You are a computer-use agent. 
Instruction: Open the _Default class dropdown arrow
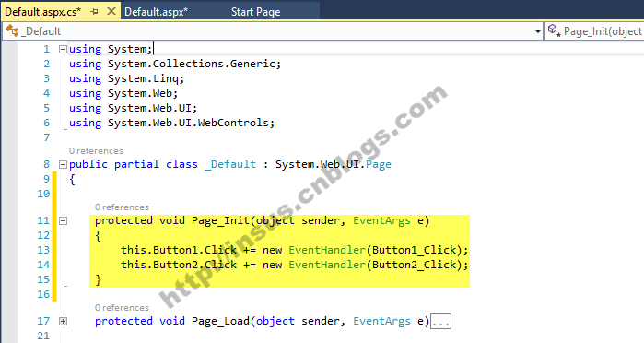click(x=538, y=31)
